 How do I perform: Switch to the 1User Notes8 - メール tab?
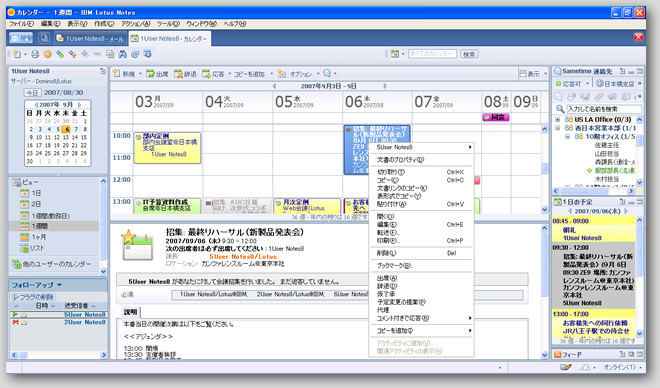pos(90,39)
